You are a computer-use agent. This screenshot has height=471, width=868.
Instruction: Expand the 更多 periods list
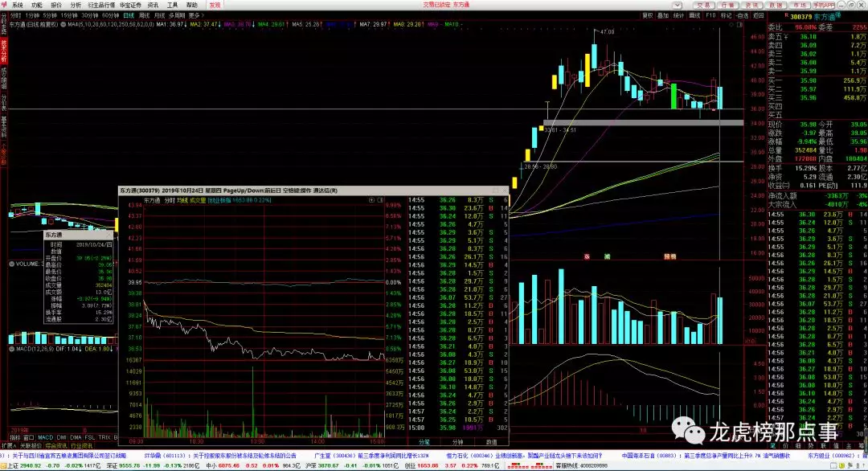pos(194,14)
